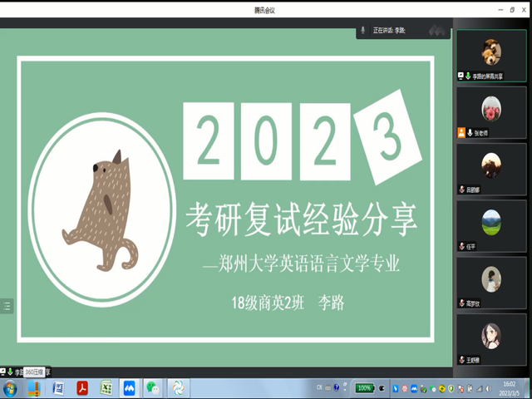Image resolution: width=532 pixels, height=399 pixels.
Task: Open the WPS Writer taskbar icon
Action: coord(58,388)
